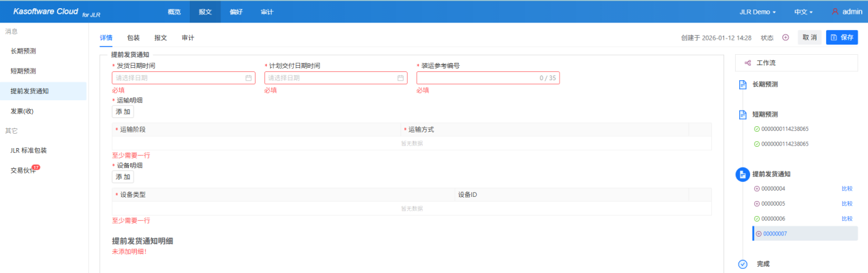Select workflow entry 00000006
Viewport: 868px width, 273px height.
(773, 219)
